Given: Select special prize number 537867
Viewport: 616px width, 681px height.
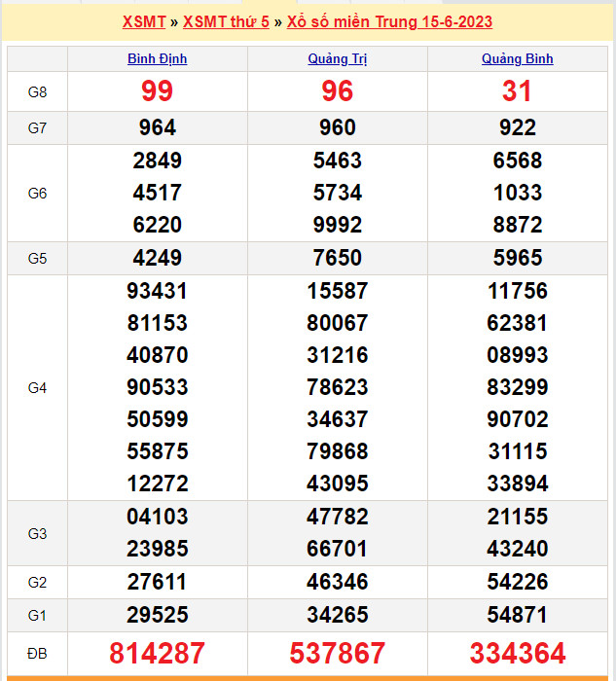Looking at the screenshot, I should coord(337,653).
